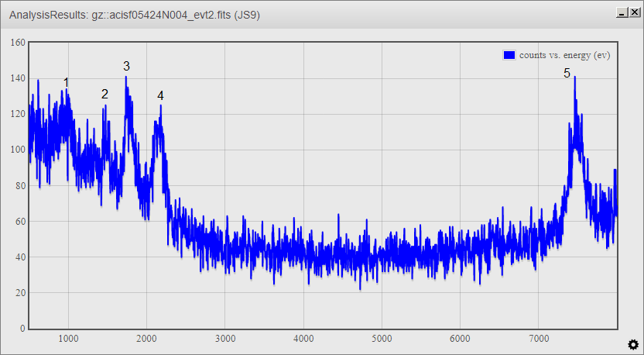Select peak annotation labeled 5
644x355 pixels.
tap(567, 73)
